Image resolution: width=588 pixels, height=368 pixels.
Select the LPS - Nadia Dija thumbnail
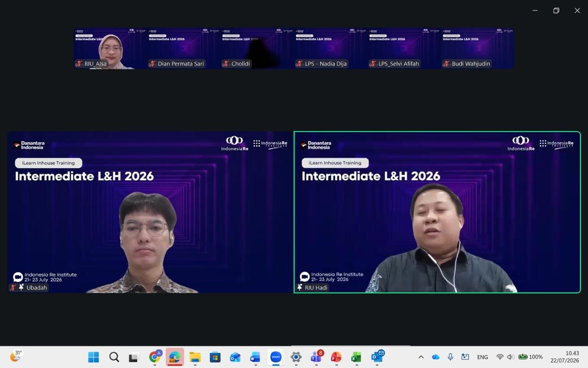[x=331, y=48]
